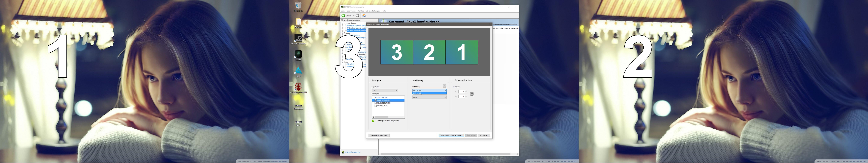The height and width of the screenshot is (163, 868).
Task: Select display 2 in the layout preview
Action: (x=429, y=52)
